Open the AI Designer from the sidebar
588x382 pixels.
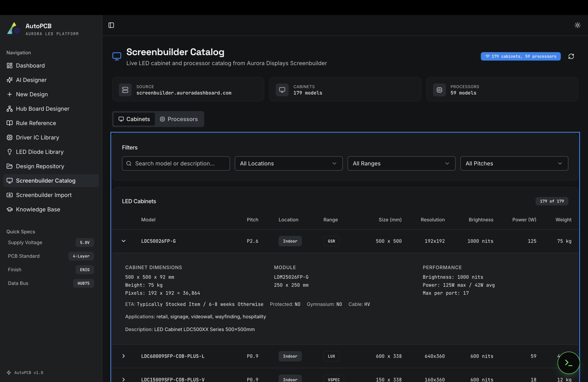pos(31,80)
